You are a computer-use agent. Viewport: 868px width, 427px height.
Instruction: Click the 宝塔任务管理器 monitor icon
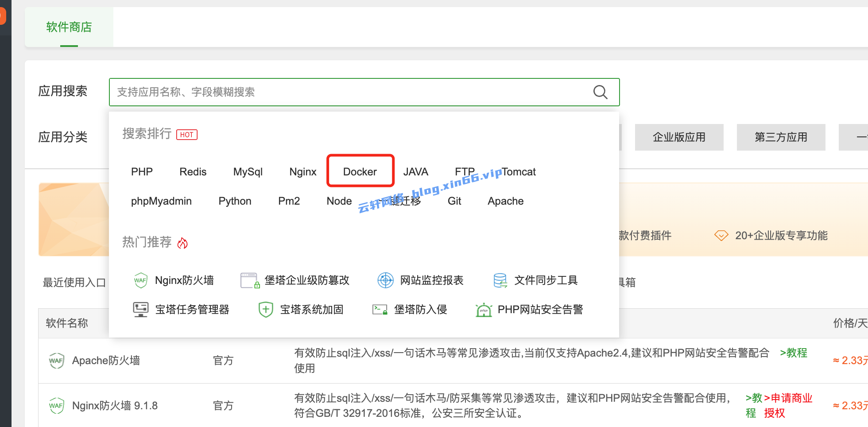(140, 310)
